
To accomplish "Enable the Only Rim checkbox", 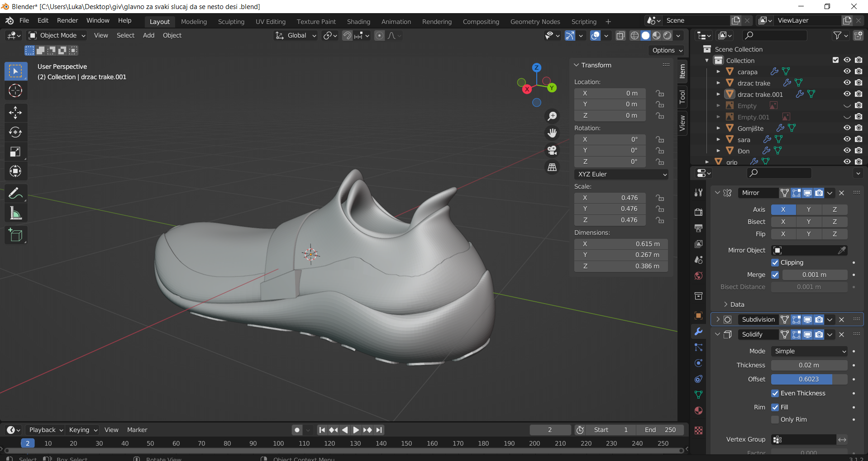I will [x=775, y=419].
